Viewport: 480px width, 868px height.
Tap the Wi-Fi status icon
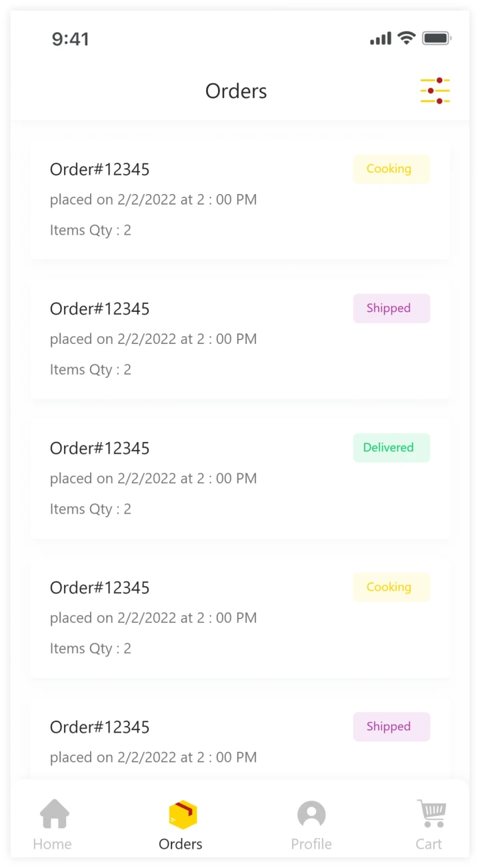point(406,39)
